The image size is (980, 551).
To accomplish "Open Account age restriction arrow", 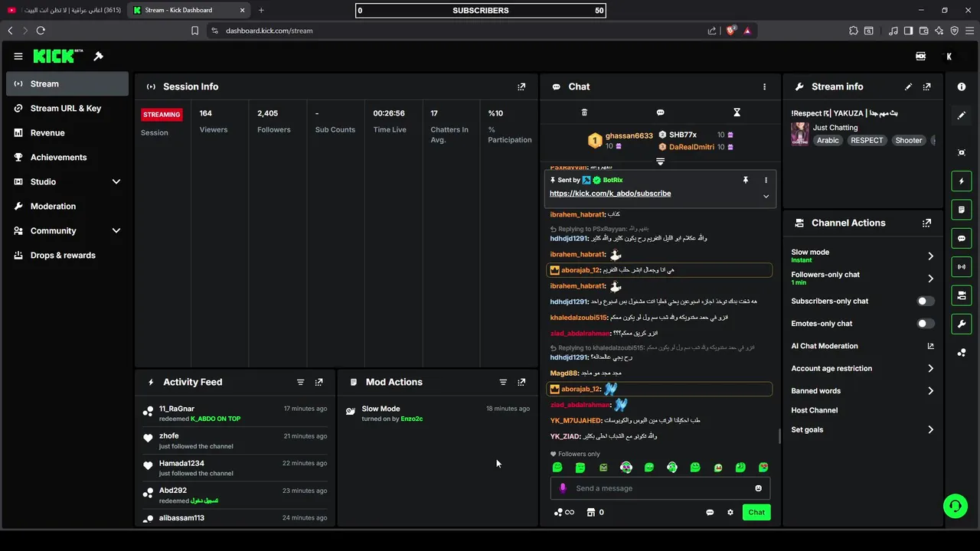I will point(930,368).
